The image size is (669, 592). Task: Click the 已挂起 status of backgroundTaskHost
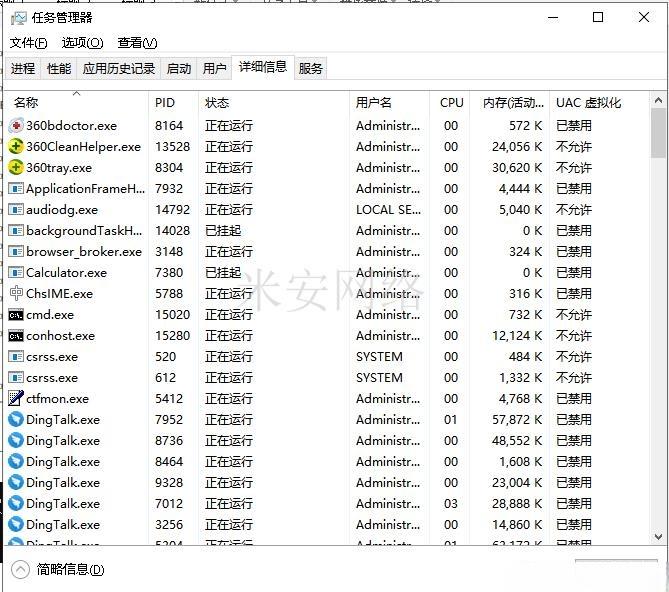(223, 231)
